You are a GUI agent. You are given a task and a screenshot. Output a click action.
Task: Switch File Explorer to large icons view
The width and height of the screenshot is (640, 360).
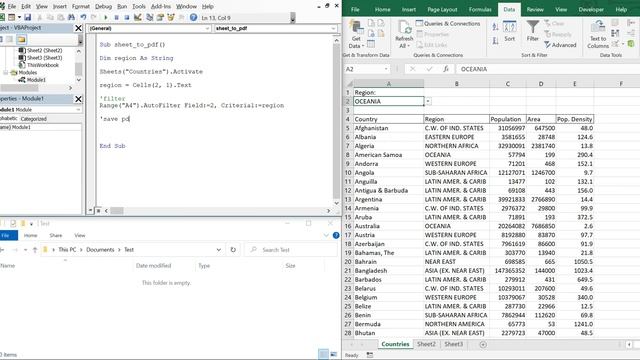333,354
